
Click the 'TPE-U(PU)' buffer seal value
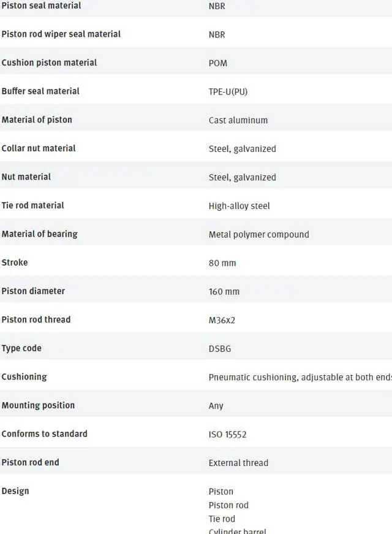(228, 92)
